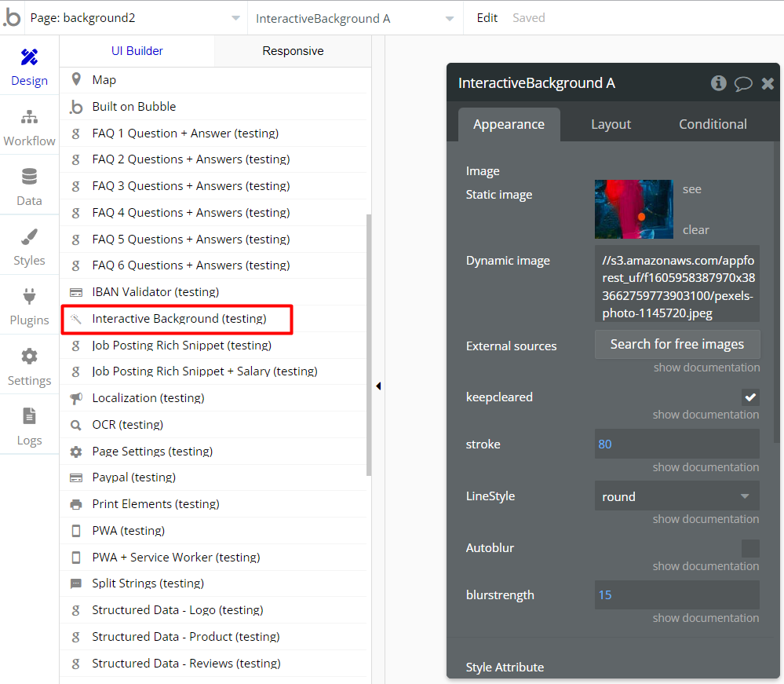Open the Settings gear in sidebar

click(x=29, y=366)
